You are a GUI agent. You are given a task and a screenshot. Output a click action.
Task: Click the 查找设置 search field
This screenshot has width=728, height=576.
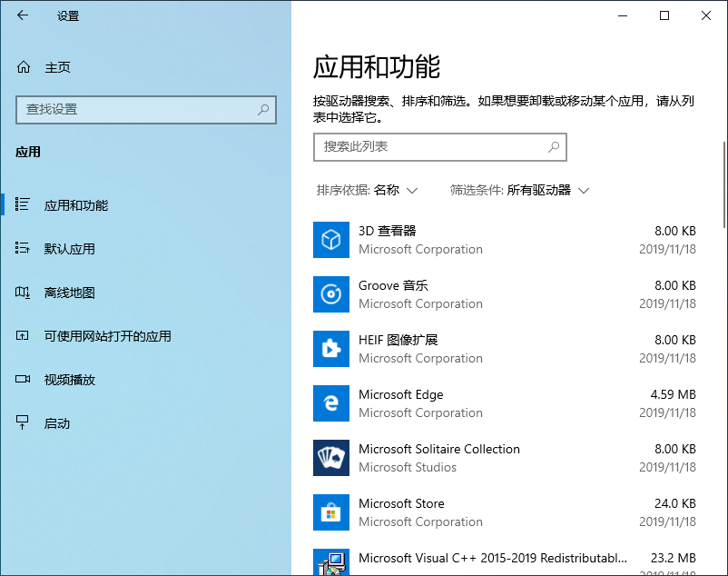pos(136,109)
